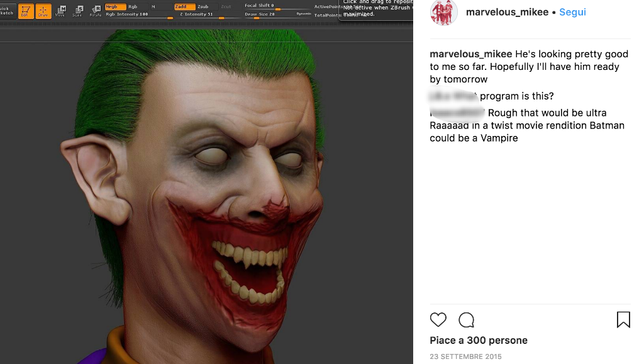Select the Edit mode icon
This screenshot has height=364, width=644.
[x=26, y=11]
